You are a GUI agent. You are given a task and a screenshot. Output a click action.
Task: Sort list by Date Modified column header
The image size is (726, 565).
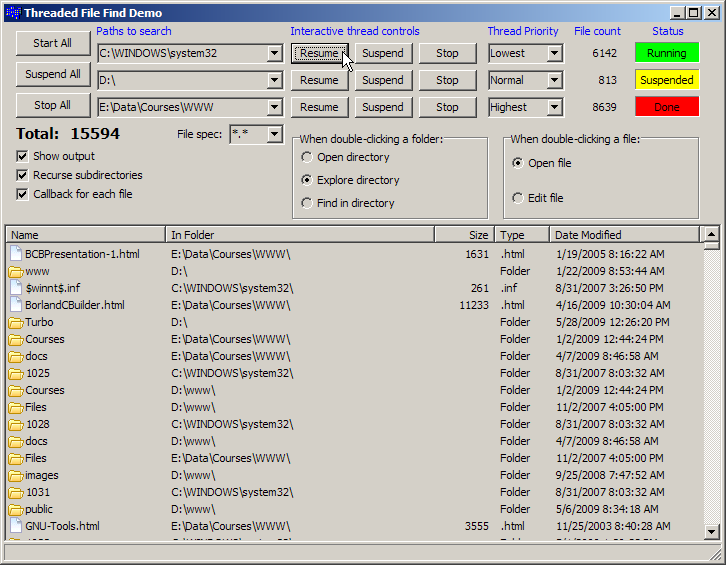coord(625,235)
